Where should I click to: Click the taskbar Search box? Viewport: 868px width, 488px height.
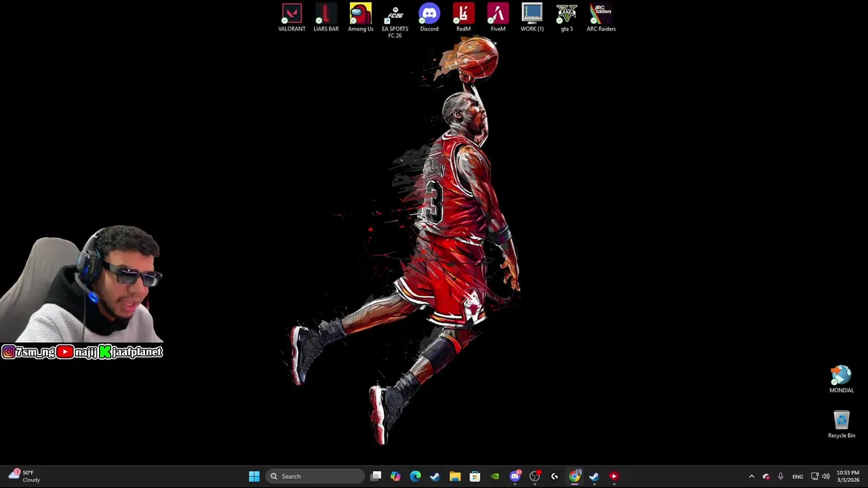point(315,476)
